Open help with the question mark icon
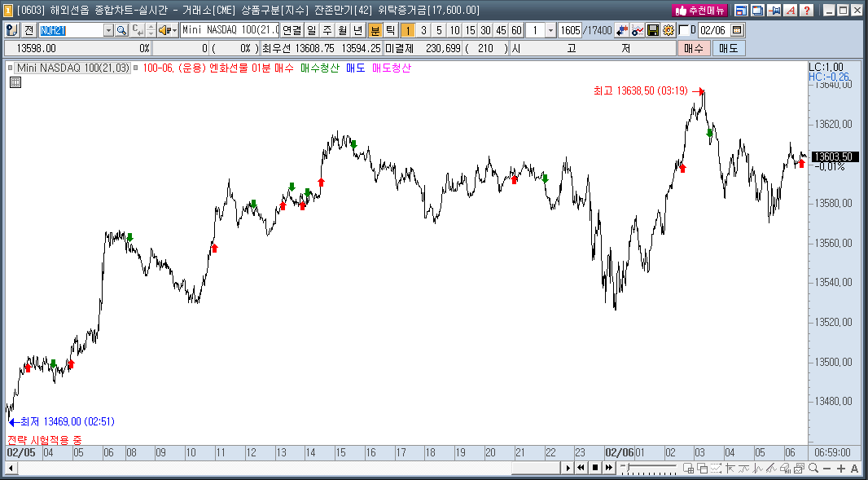868x480 pixels. [x=807, y=10]
